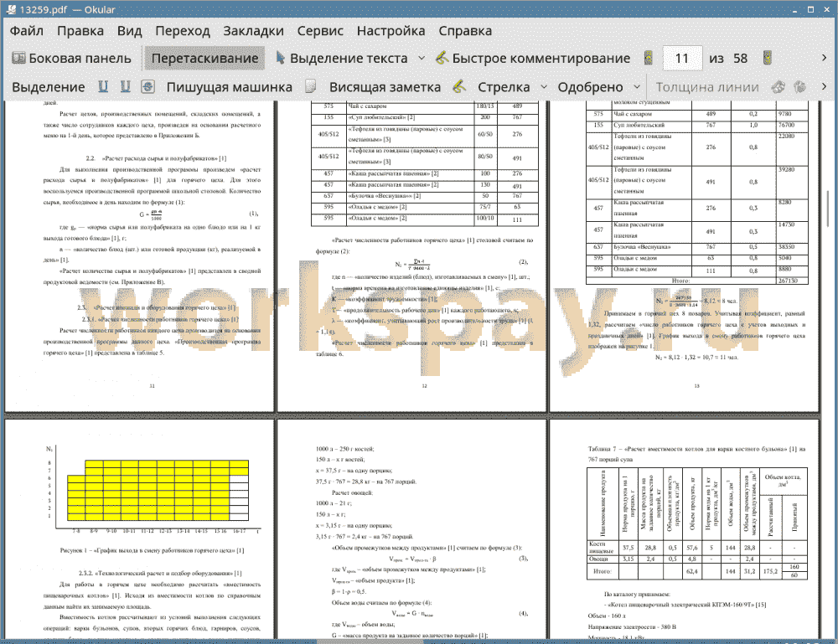Open the Справка menu
The image size is (838, 644).
point(465,31)
